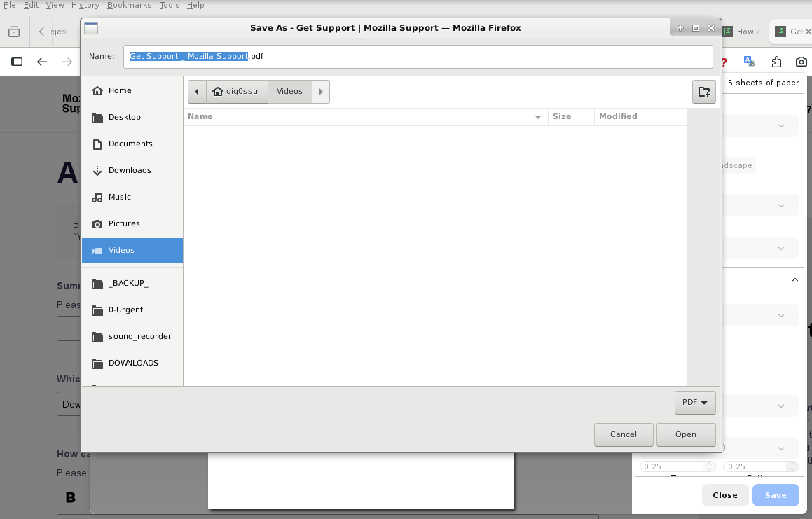Open the Bookmarks menu in Firefox
The height and width of the screenshot is (519, 812).
pyautogui.click(x=129, y=5)
